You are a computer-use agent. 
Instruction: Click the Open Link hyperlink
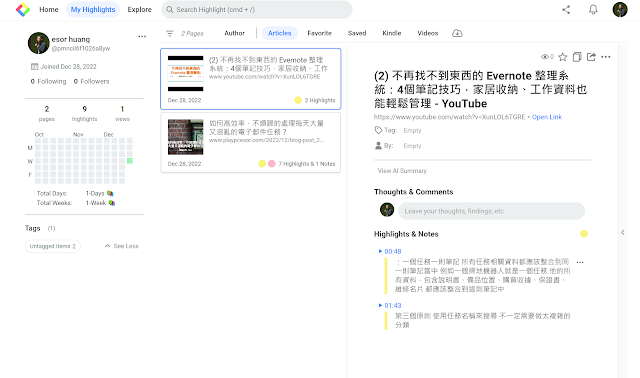point(547,117)
